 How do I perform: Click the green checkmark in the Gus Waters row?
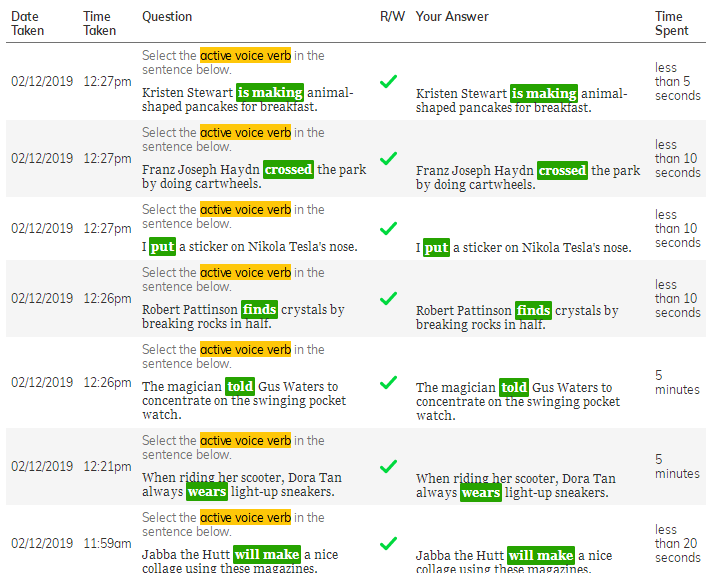click(389, 382)
